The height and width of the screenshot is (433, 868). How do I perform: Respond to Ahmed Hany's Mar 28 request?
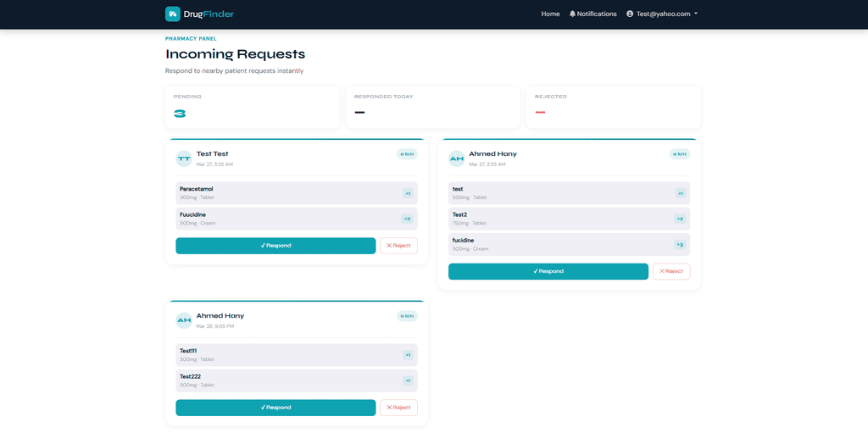(275, 408)
